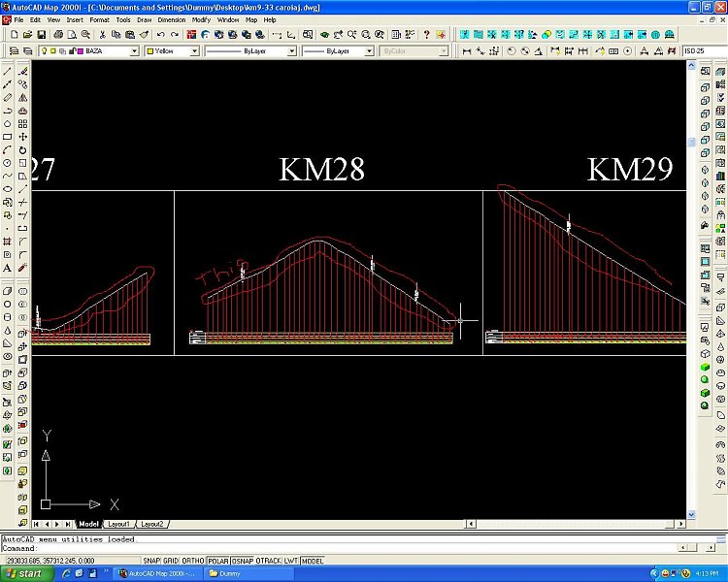Select the Ellipse draw tool
The height and width of the screenshot is (582, 728).
click(7, 189)
